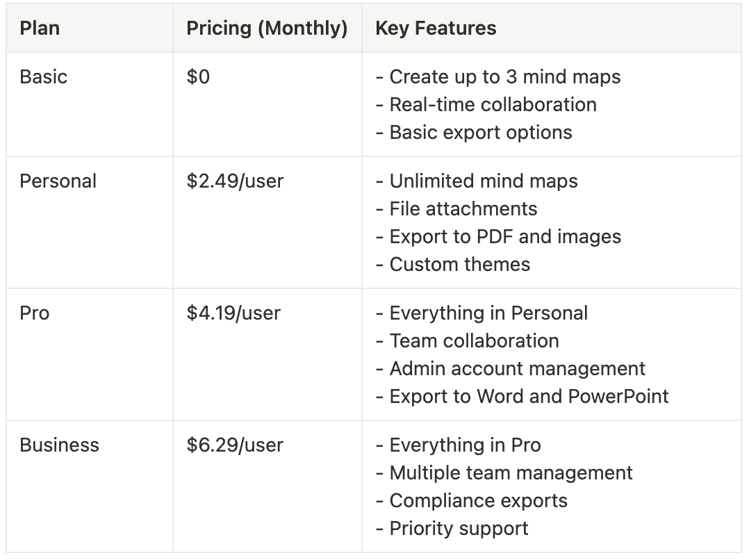Image resolution: width=749 pixels, height=560 pixels.
Task: Click the 'Custom themes' feature line
Action: click(453, 264)
